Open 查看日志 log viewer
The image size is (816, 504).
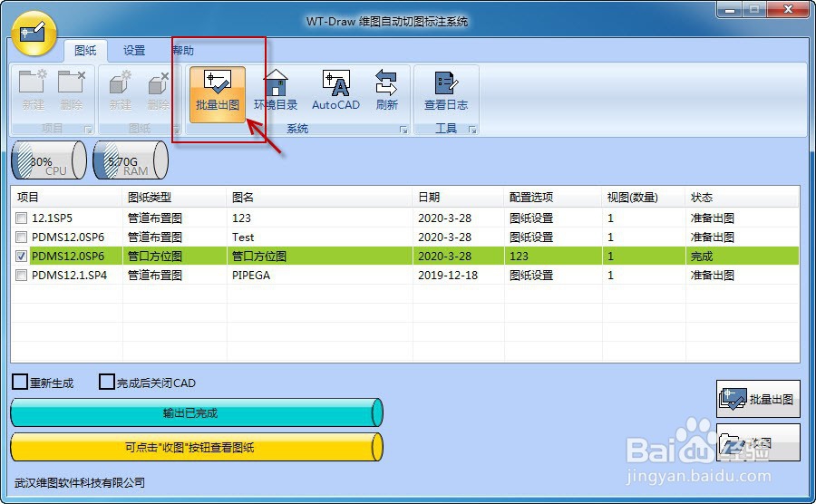click(x=446, y=90)
